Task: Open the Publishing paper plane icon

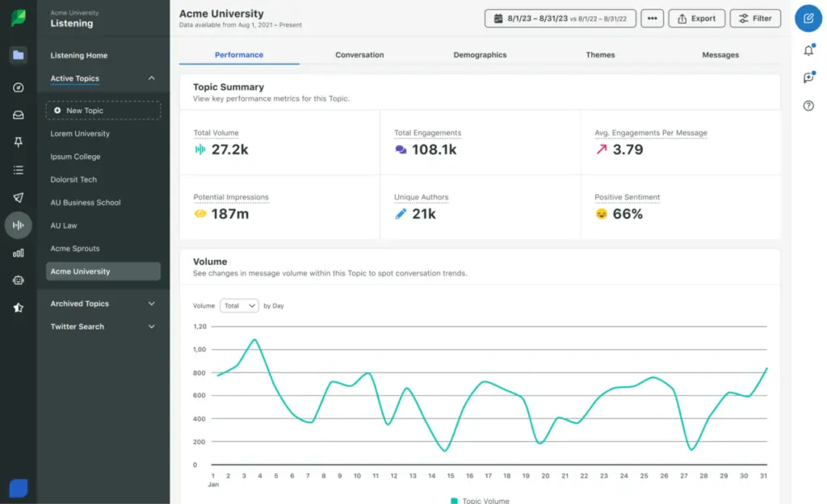Action: 18,198
